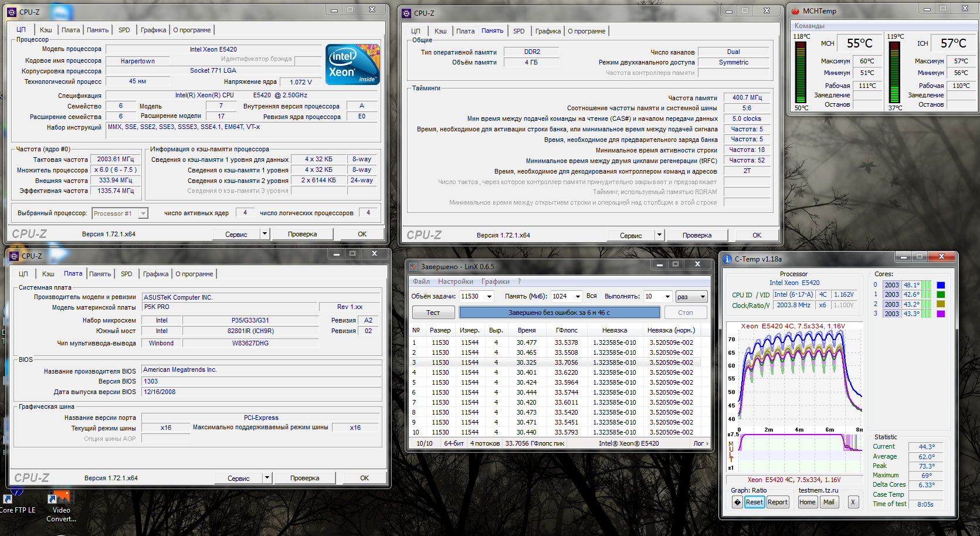Click the green color swatch for core 1
Viewport: 980px width, 536px height.
coord(941,295)
